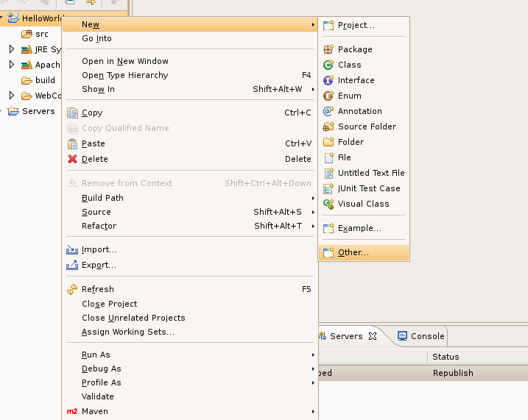Click the Annotation icon in submenu
The height and width of the screenshot is (420, 528).
coord(328,111)
